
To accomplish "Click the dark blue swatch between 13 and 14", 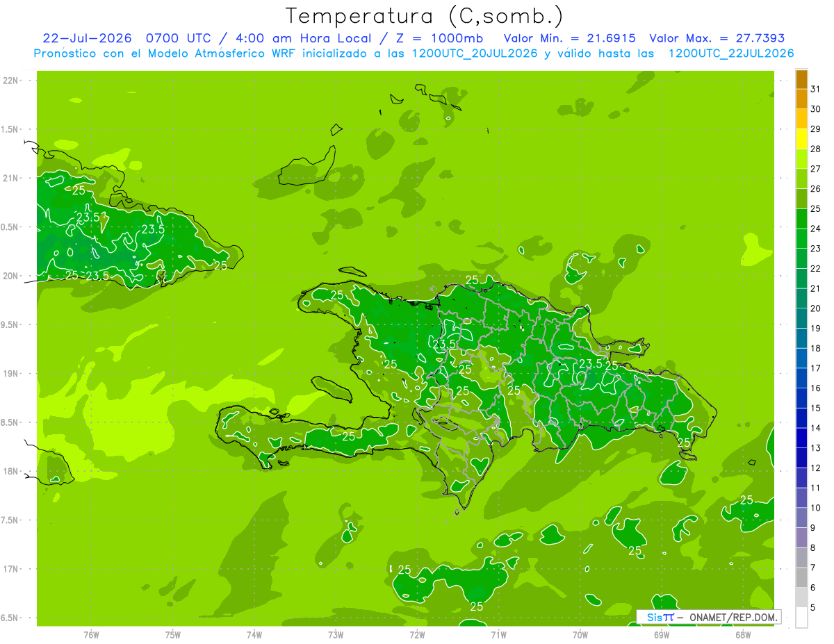I will click(x=801, y=438).
